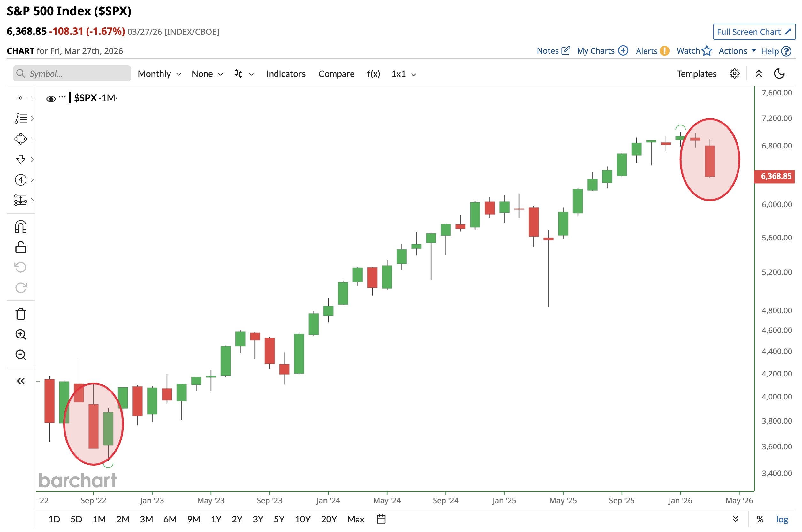Open chart settings gear icon

[x=734, y=74]
